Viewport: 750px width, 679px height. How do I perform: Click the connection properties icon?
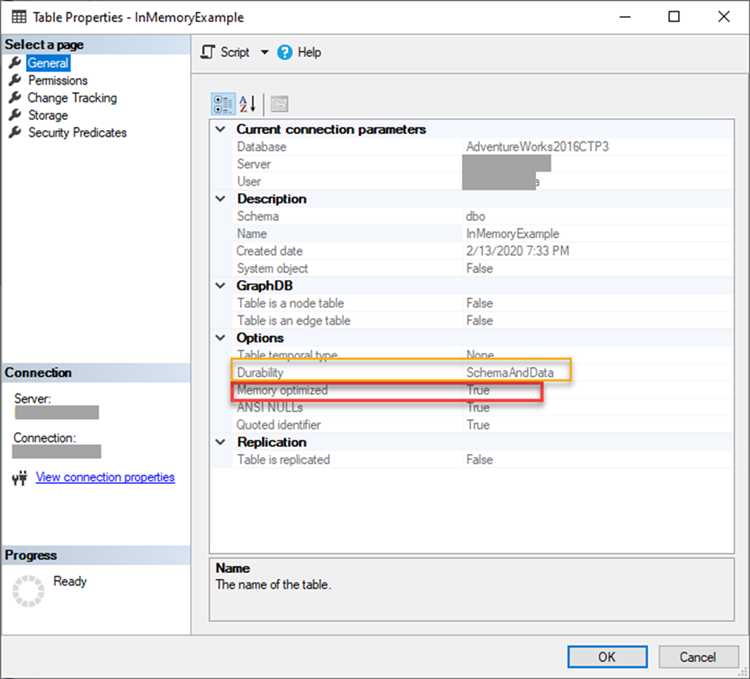18,478
